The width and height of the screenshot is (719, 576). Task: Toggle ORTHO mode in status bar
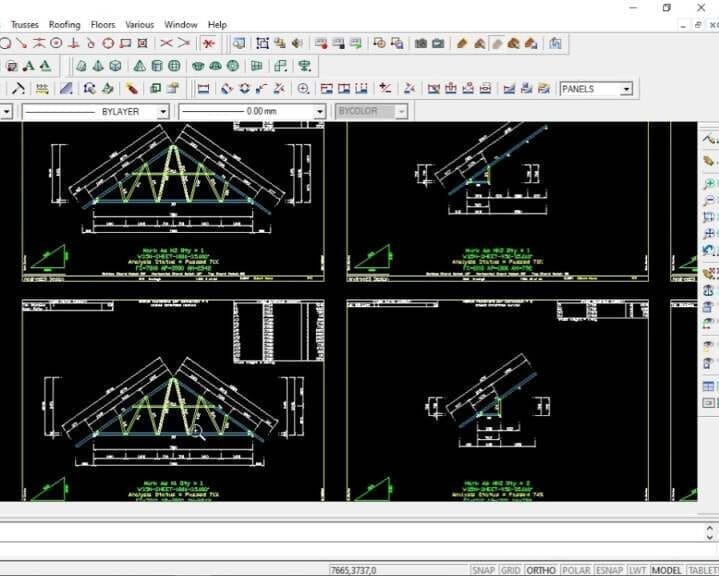pos(541,570)
